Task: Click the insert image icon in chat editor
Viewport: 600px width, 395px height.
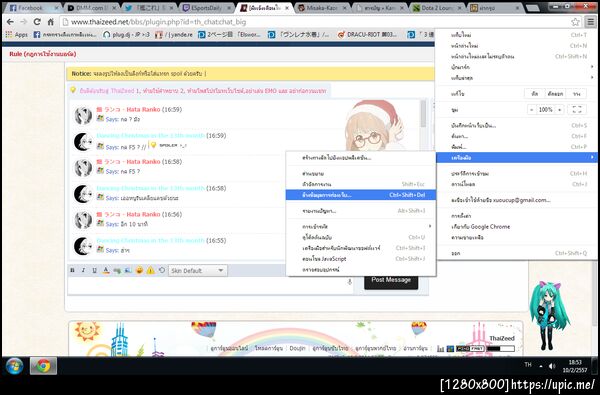Action: click(x=128, y=270)
